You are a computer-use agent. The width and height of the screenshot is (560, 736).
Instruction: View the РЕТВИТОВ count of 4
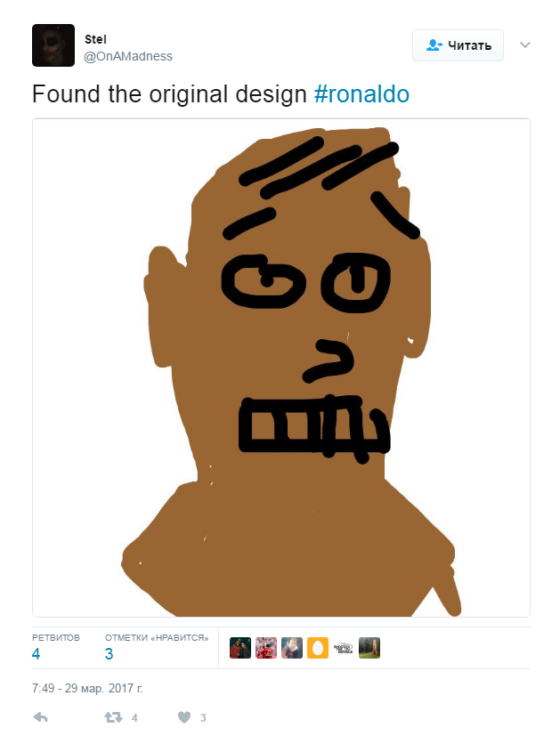pyautogui.click(x=37, y=653)
